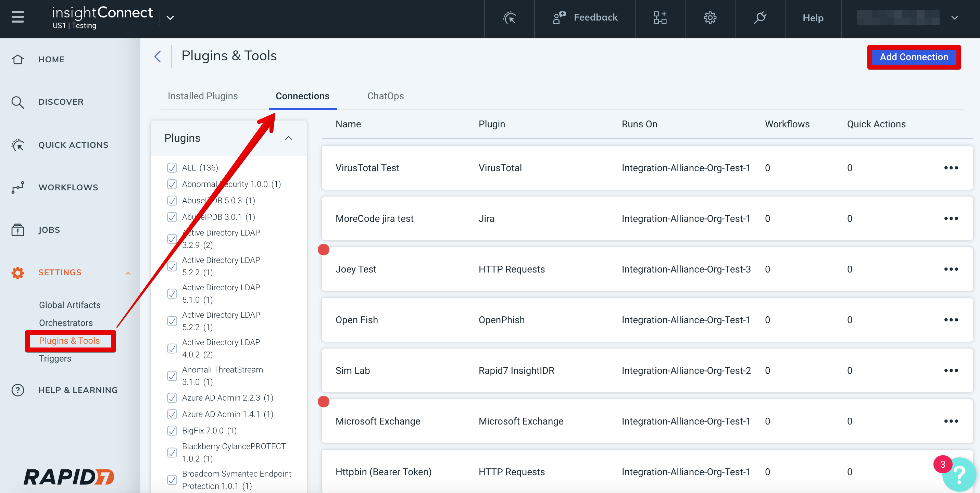Screen dimensions: 980x493
Task: Open Triggers settings
Action: point(55,358)
